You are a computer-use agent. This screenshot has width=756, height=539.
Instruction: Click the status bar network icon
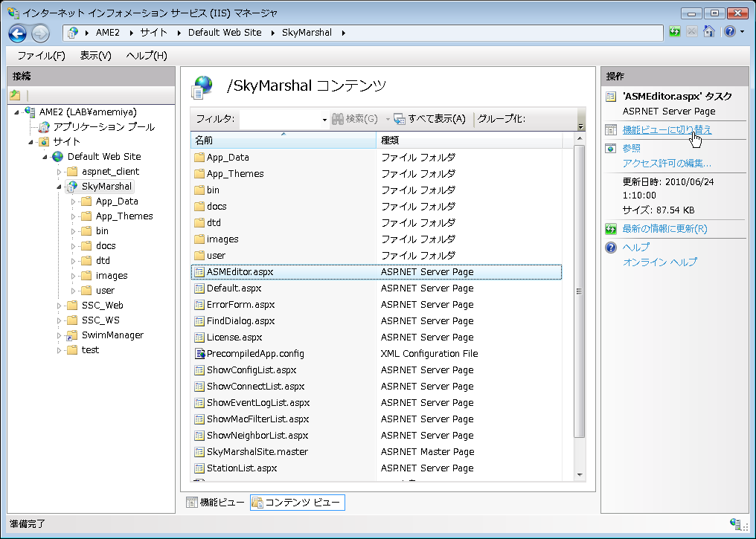click(736, 523)
